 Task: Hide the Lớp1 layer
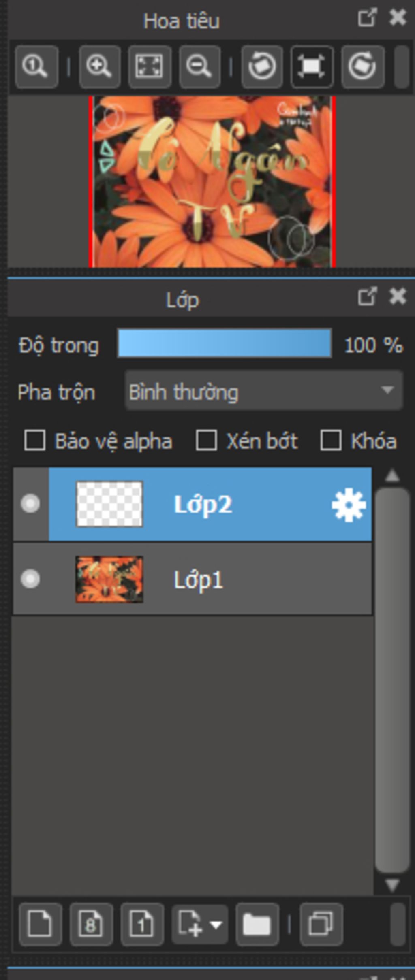pyautogui.click(x=30, y=579)
